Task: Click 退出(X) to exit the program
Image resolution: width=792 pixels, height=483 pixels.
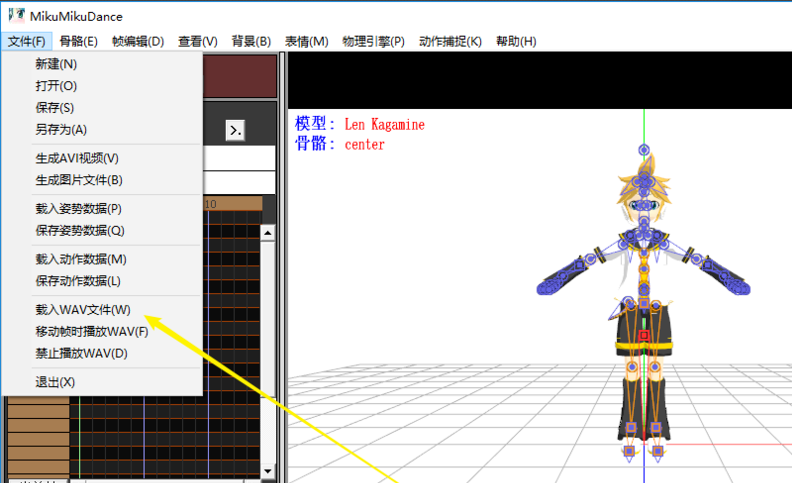Action: coord(55,382)
